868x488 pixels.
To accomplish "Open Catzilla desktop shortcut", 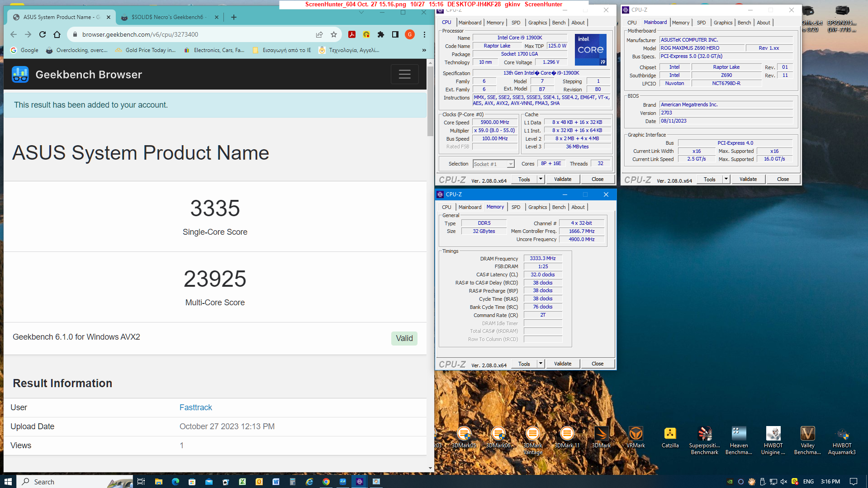I will pos(670,438).
